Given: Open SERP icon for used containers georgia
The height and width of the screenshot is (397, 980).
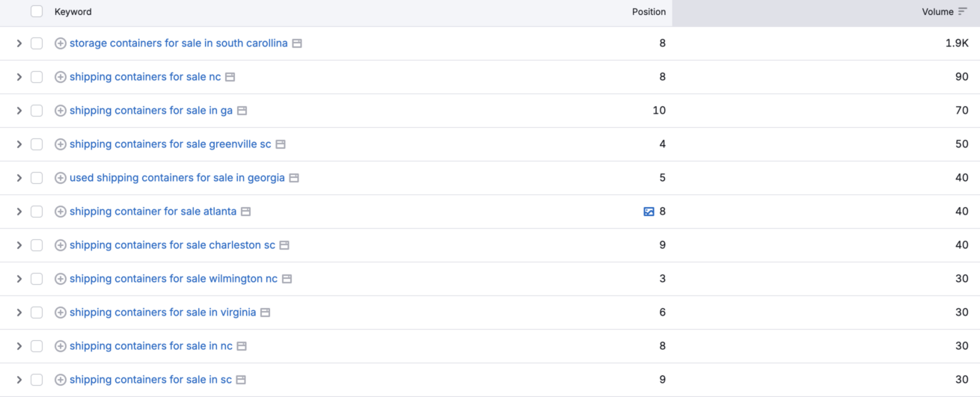Looking at the screenshot, I should [x=294, y=178].
